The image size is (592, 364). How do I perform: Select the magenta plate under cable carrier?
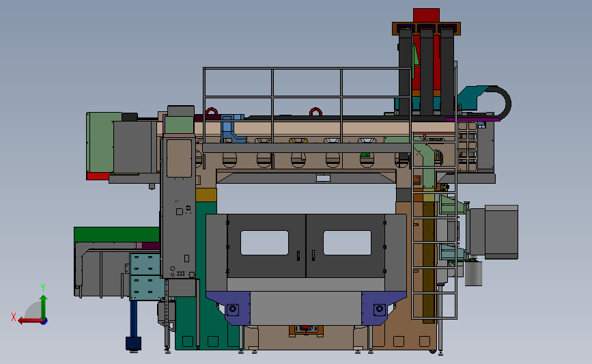click(473, 119)
